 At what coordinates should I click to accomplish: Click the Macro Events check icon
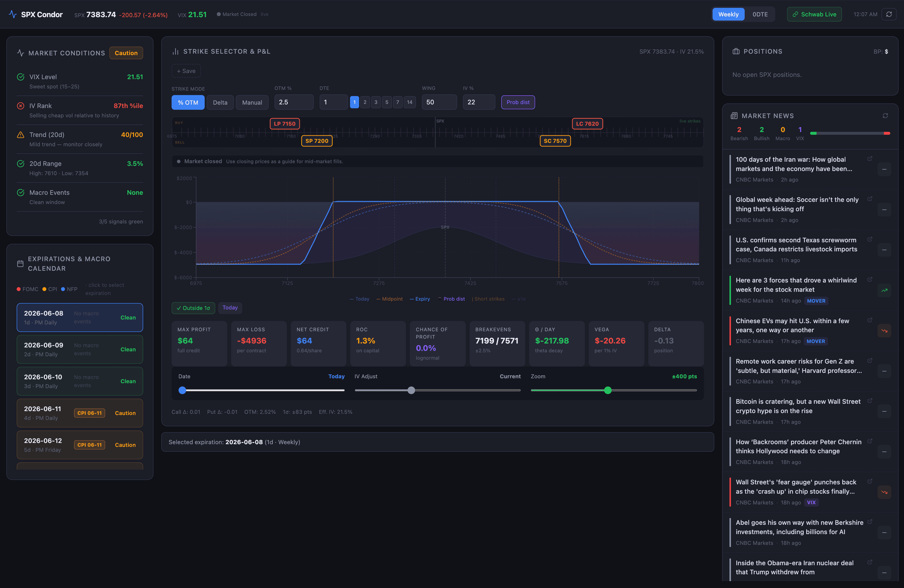(x=21, y=193)
